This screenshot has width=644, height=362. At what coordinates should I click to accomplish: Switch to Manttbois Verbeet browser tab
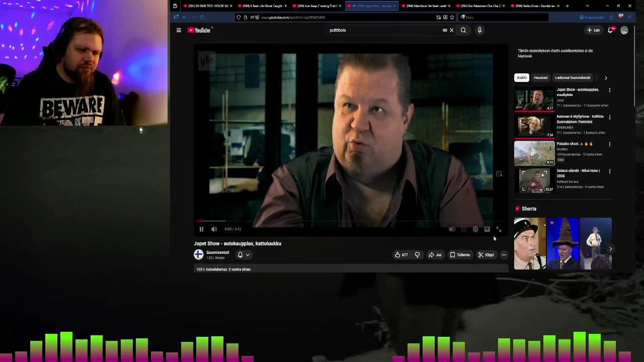point(426,6)
